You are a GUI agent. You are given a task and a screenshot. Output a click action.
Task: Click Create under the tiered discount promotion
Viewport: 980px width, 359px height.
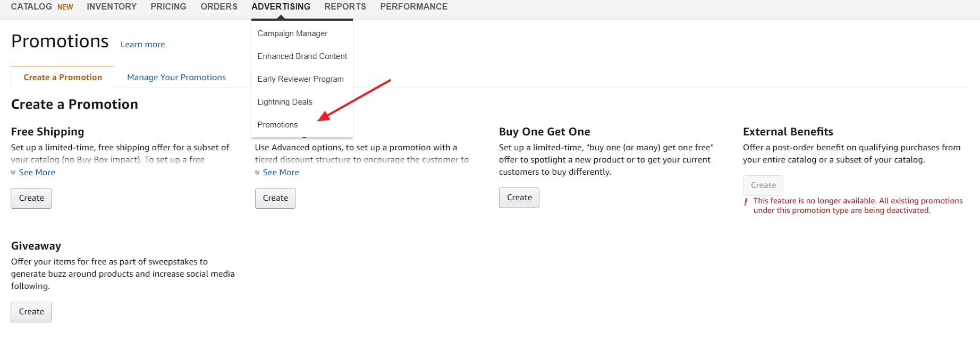pyautogui.click(x=275, y=198)
